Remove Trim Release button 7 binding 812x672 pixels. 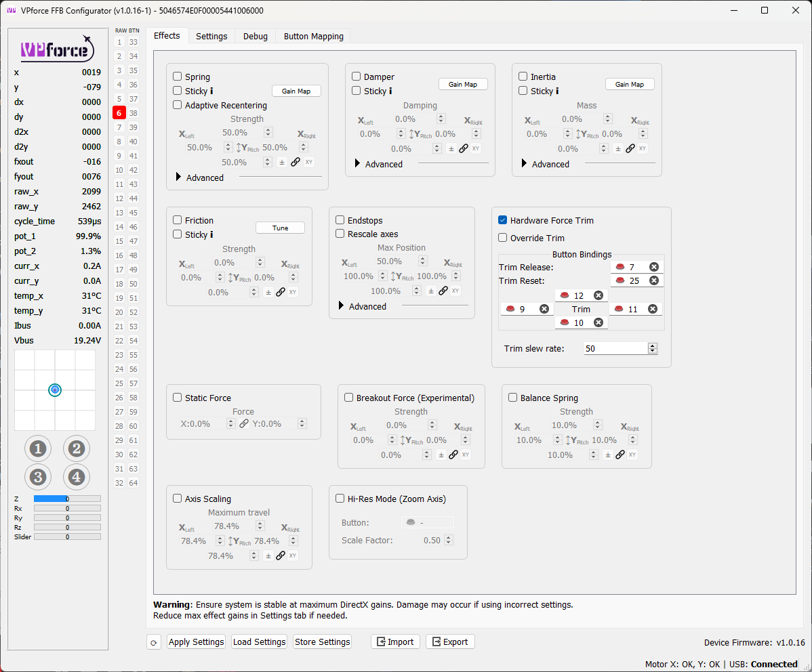pos(654,267)
